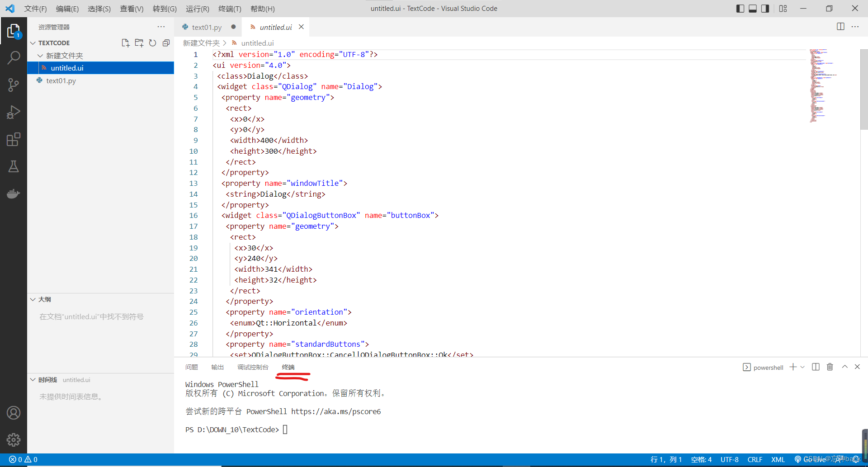Open 转到(G) menu

pyautogui.click(x=165, y=9)
